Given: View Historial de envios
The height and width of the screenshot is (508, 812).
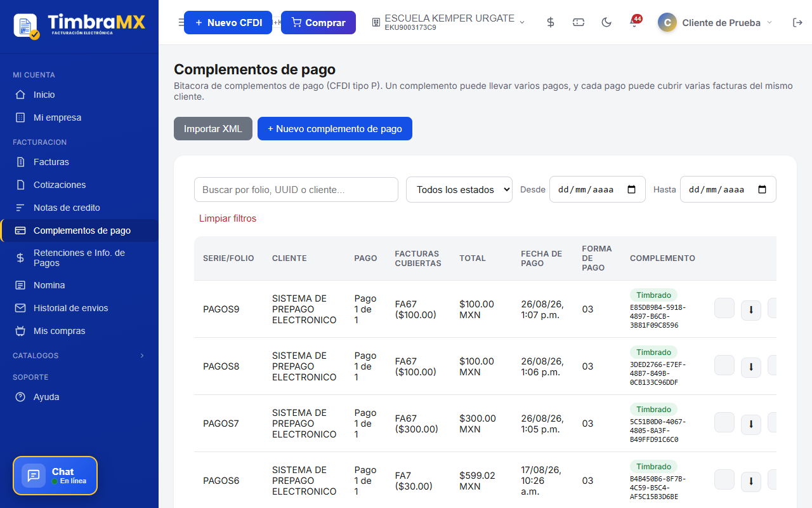Looking at the screenshot, I should [x=79, y=308].
